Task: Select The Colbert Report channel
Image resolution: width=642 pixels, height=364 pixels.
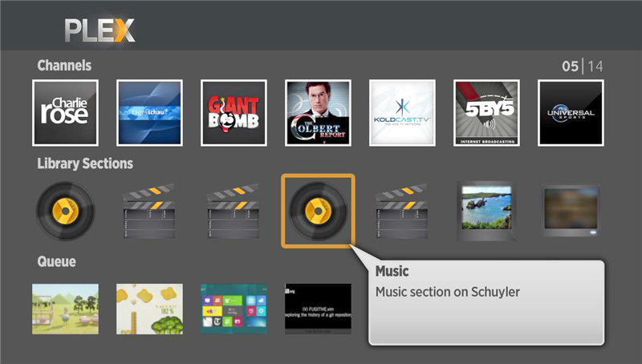Action: [x=318, y=113]
